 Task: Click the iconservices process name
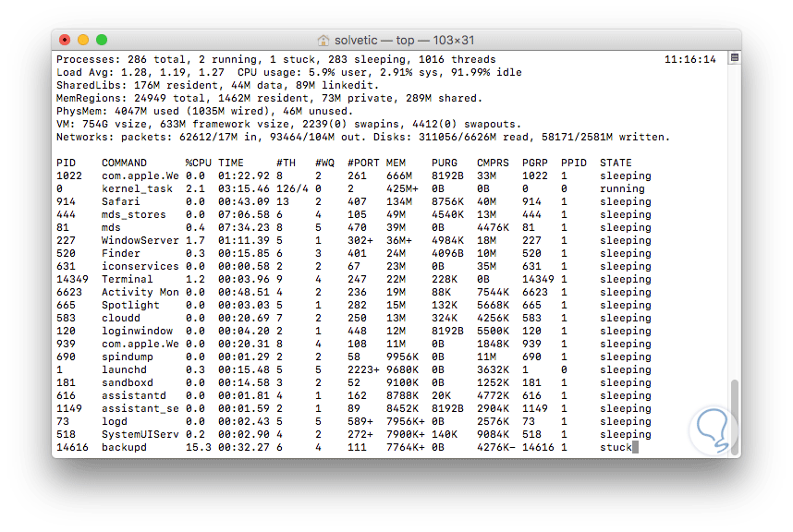click(140, 266)
